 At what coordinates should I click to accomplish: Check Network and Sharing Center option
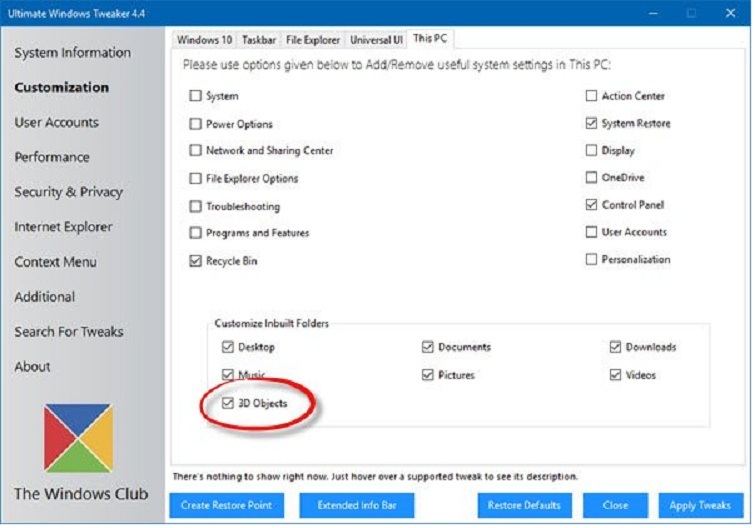click(x=195, y=151)
